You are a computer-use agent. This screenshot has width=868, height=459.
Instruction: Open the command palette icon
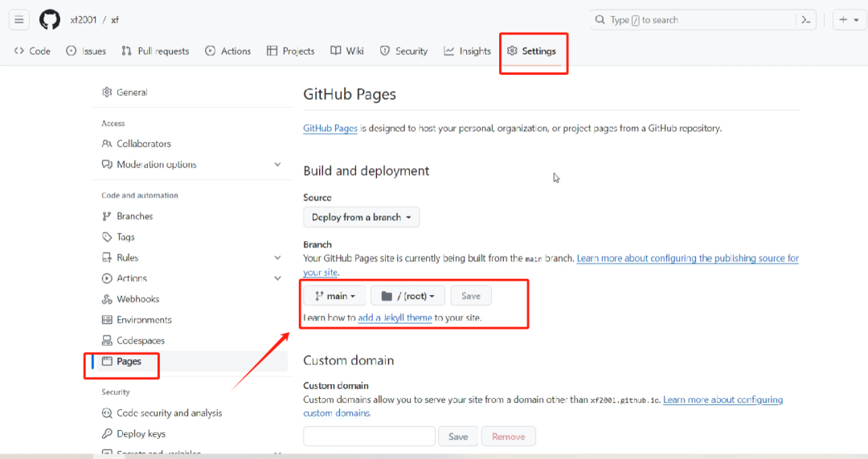pyautogui.click(x=806, y=20)
